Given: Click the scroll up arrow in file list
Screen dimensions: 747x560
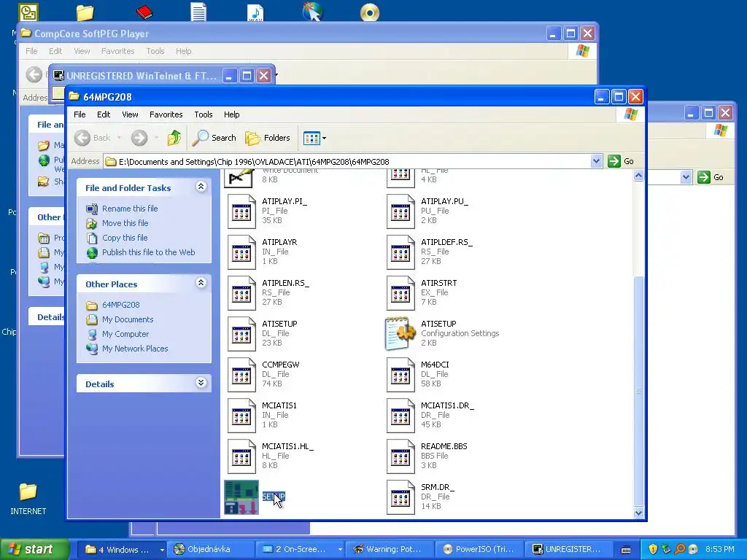Looking at the screenshot, I should [x=638, y=176].
